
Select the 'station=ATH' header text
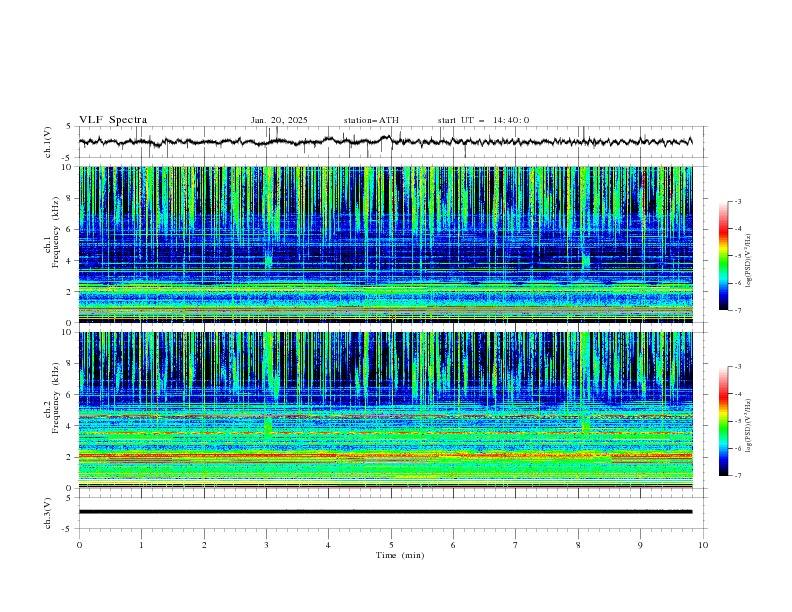371,120
